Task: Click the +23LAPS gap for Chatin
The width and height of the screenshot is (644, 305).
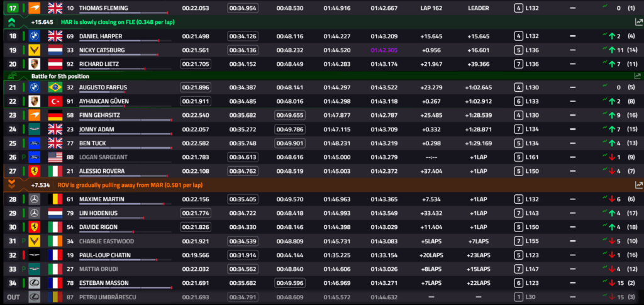Action: (x=479, y=255)
